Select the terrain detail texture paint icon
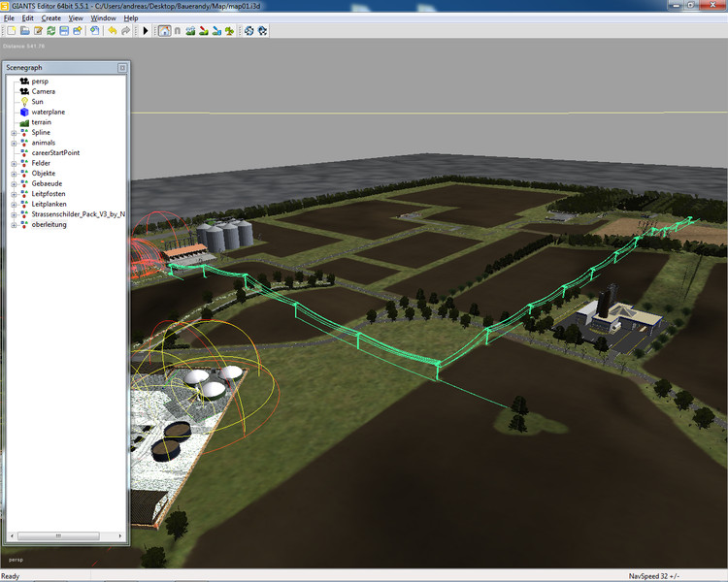The width and height of the screenshot is (728, 582). [x=204, y=31]
